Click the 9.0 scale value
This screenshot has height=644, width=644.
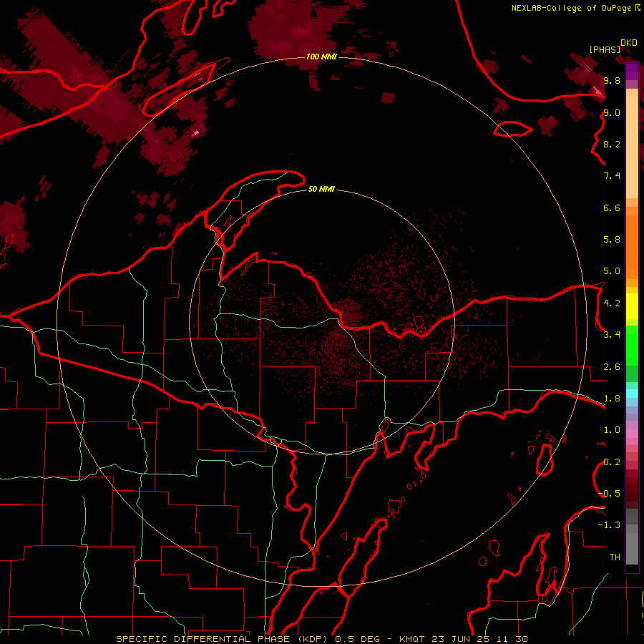(612, 112)
